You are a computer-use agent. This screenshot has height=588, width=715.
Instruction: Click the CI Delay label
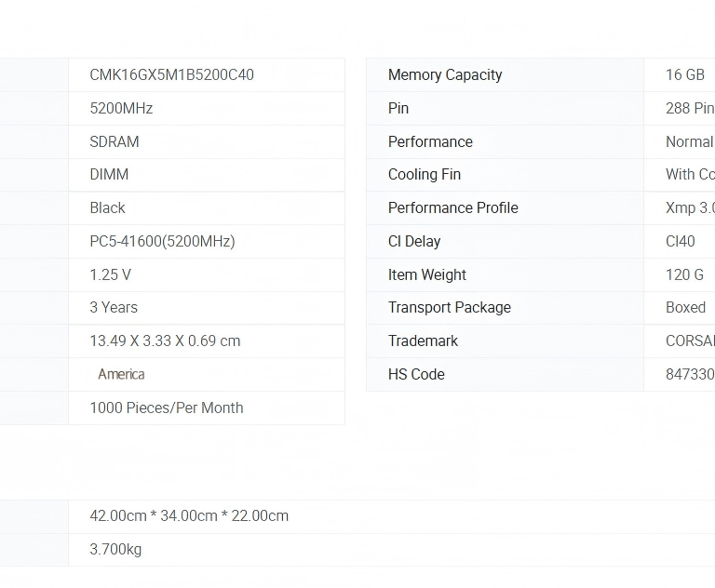click(x=414, y=242)
